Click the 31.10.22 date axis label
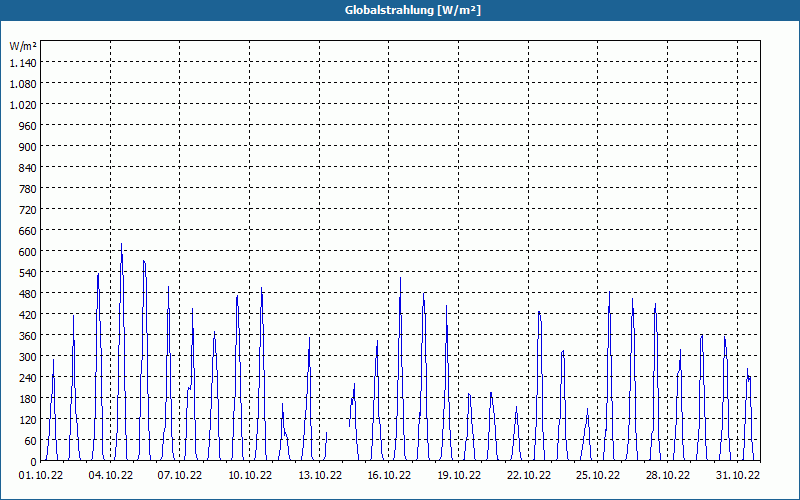This screenshot has height=500, width=800. (738, 475)
